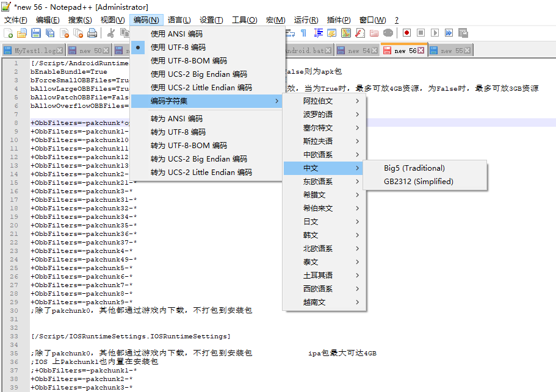Play the recorded macro

tap(435, 33)
